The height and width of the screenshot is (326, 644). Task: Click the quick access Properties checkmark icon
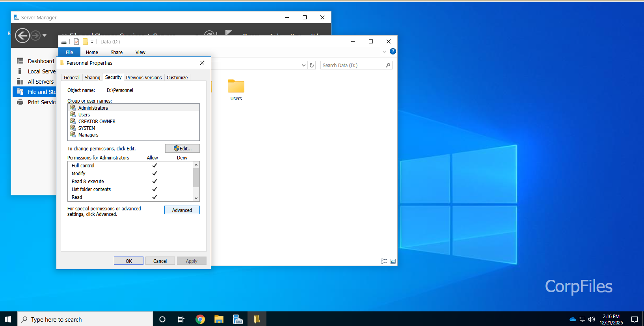76,42
